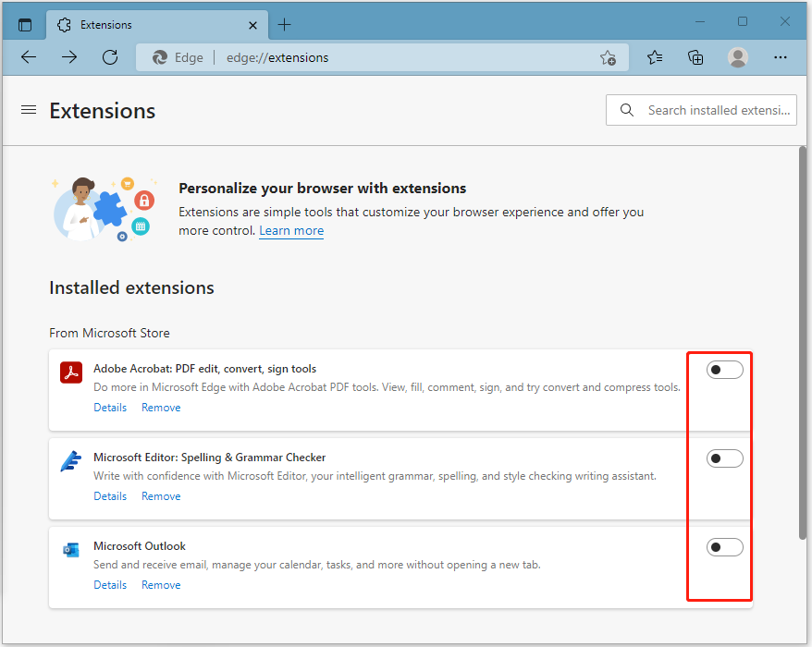The image size is (812, 647).
Task: Minimize the Edge window
Action: pyautogui.click(x=699, y=22)
